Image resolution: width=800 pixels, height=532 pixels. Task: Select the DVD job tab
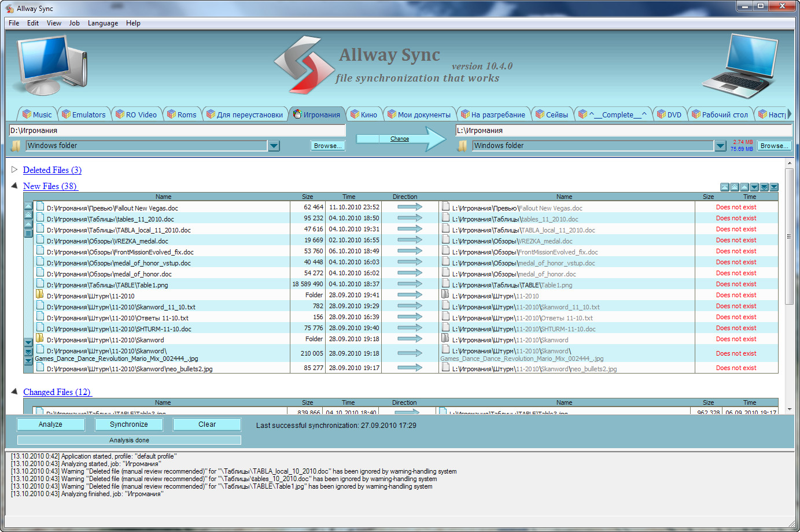[x=669, y=114]
